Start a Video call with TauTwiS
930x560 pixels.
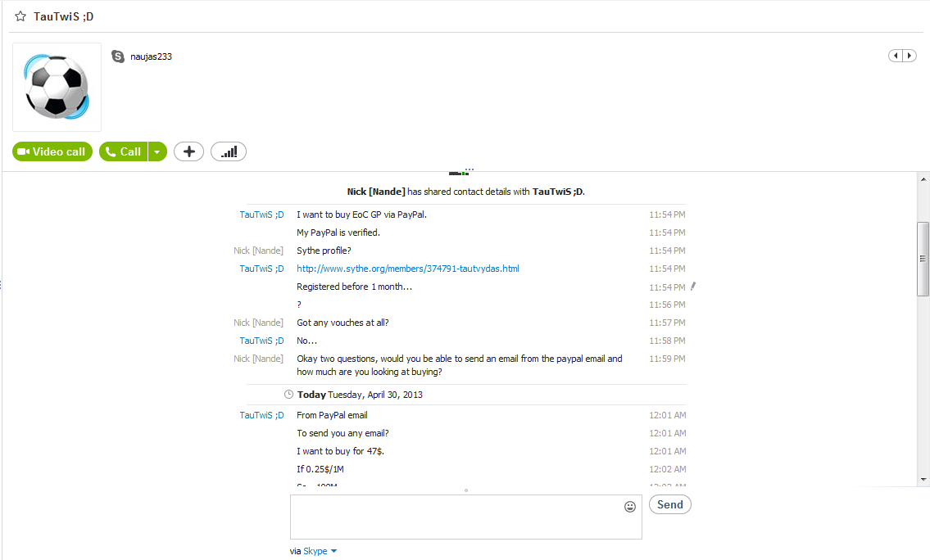pos(52,151)
